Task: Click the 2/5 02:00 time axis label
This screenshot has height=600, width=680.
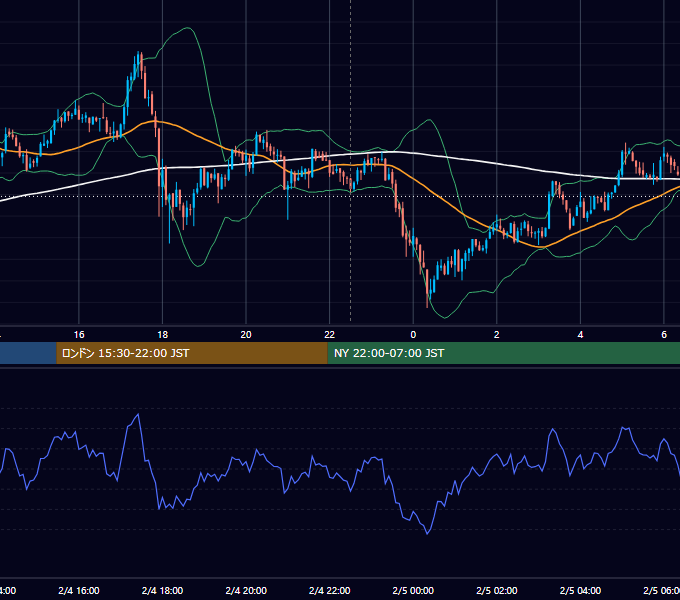Action: [x=497, y=590]
